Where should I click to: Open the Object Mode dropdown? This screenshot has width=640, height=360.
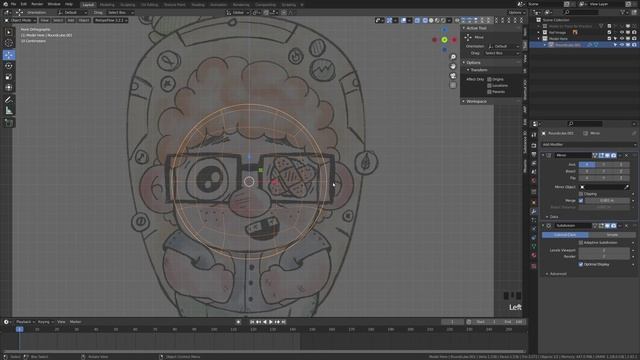coord(20,20)
